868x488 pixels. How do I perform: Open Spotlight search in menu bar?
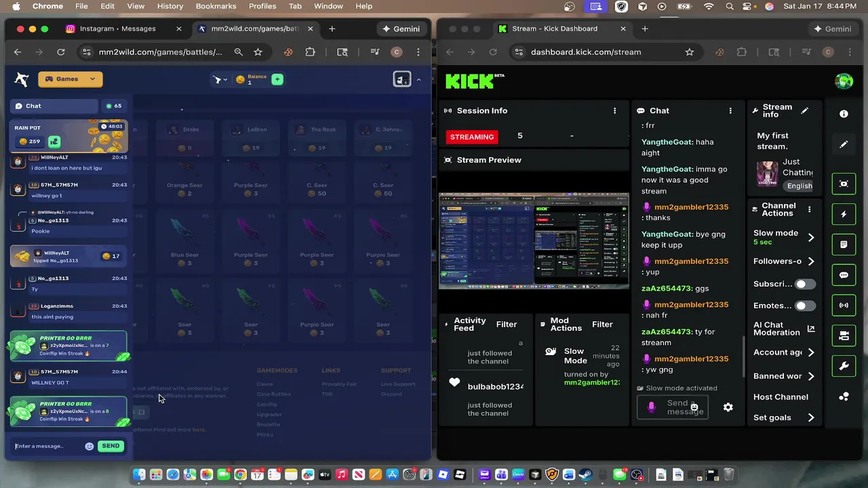730,6
